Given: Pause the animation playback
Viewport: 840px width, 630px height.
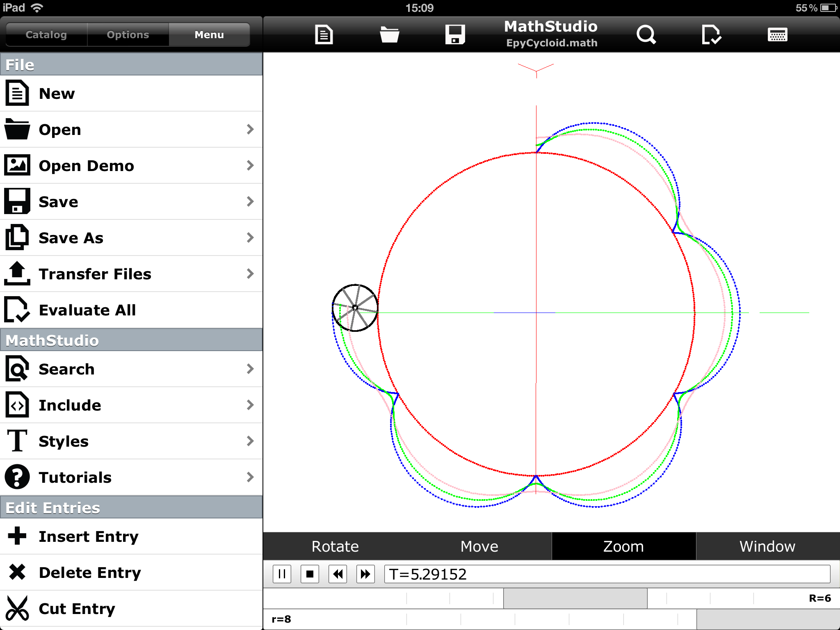Looking at the screenshot, I should point(282,574).
